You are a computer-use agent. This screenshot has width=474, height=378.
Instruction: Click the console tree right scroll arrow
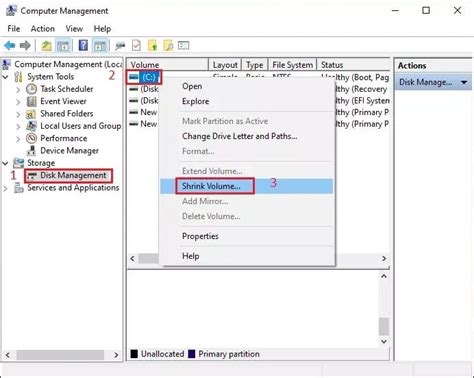click(116, 355)
